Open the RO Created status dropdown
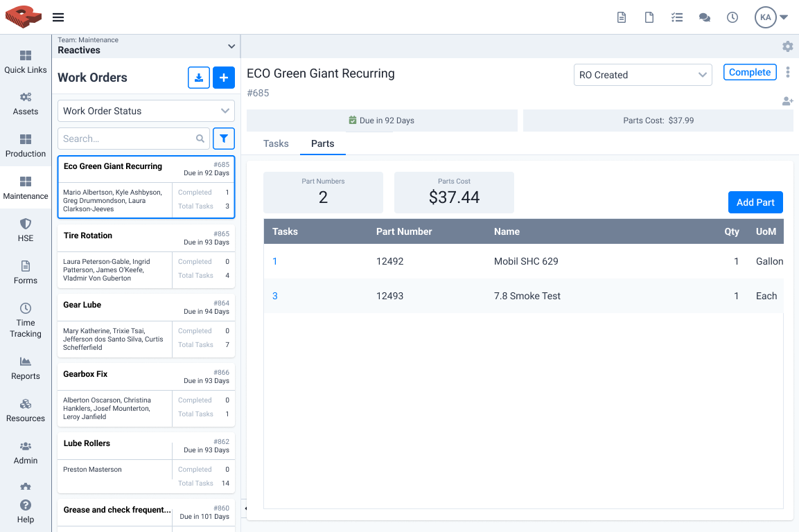Image resolution: width=799 pixels, height=532 pixels. 642,75
